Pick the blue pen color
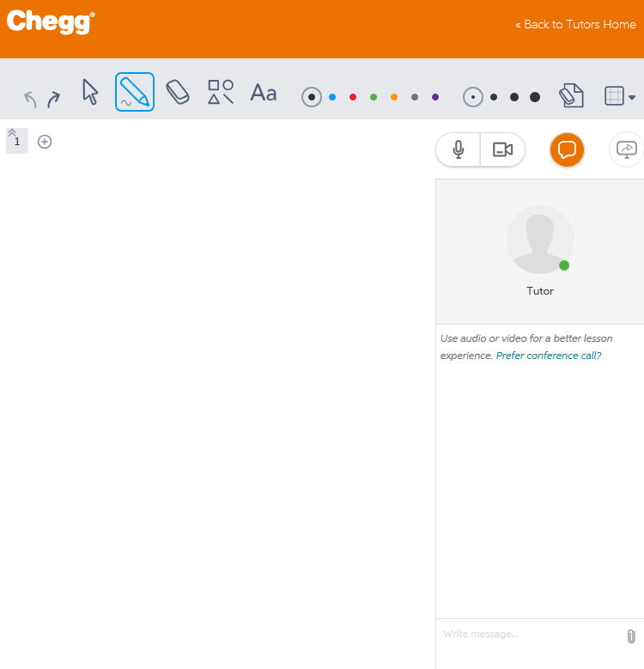Viewport: 644px width, 669px height. coord(332,97)
